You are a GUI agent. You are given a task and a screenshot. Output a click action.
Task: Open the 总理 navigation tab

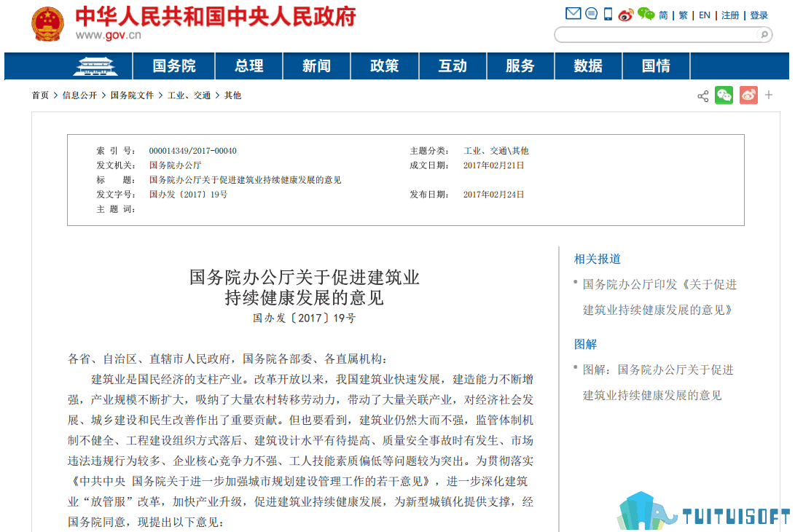(249, 66)
